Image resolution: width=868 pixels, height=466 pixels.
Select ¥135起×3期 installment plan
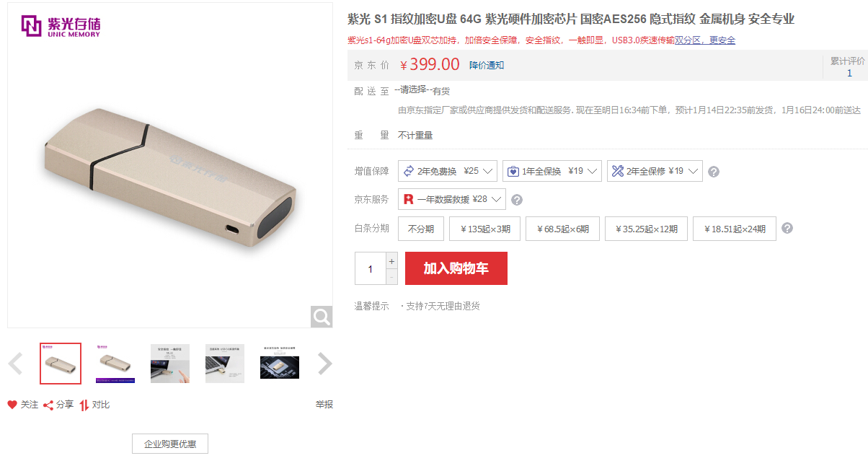(x=484, y=229)
